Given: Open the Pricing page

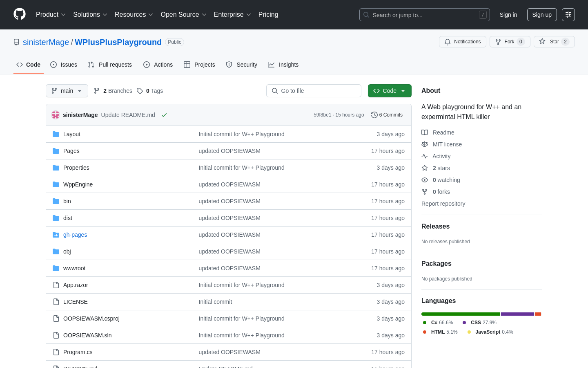Looking at the screenshot, I should coord(268,15).
